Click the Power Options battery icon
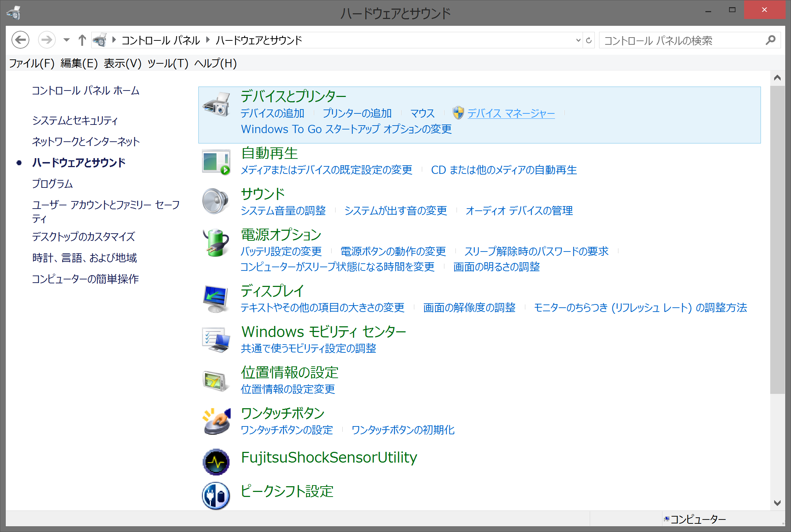 point(216,243)
